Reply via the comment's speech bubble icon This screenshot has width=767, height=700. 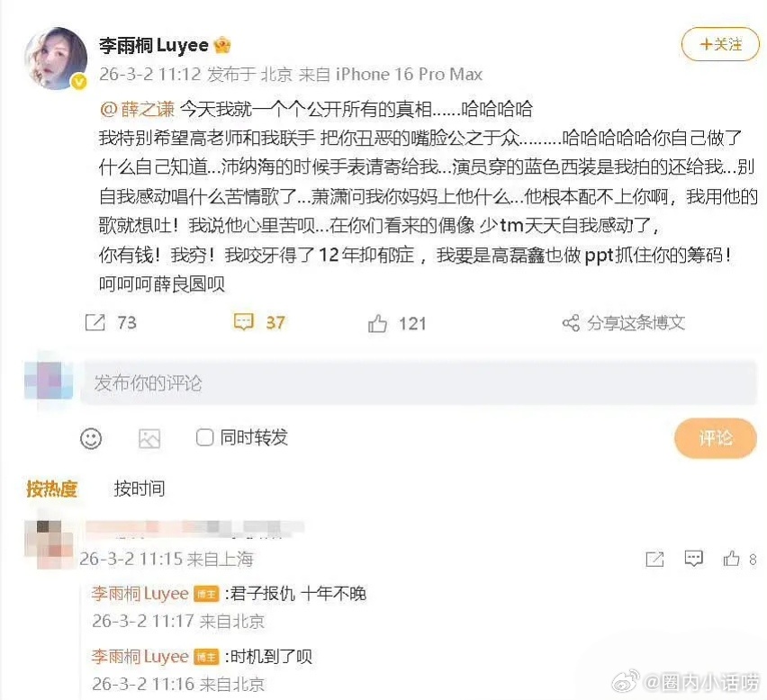tap(693, 558)
